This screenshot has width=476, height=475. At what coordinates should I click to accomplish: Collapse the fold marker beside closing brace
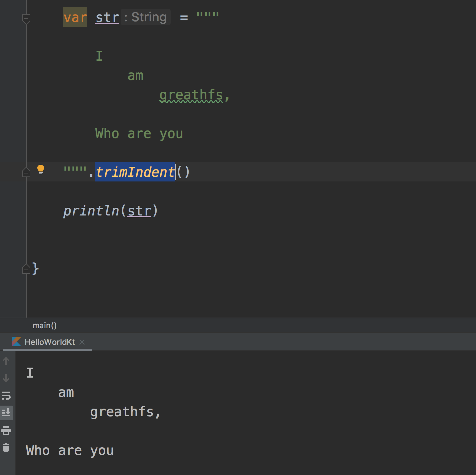tap(26, 269)
